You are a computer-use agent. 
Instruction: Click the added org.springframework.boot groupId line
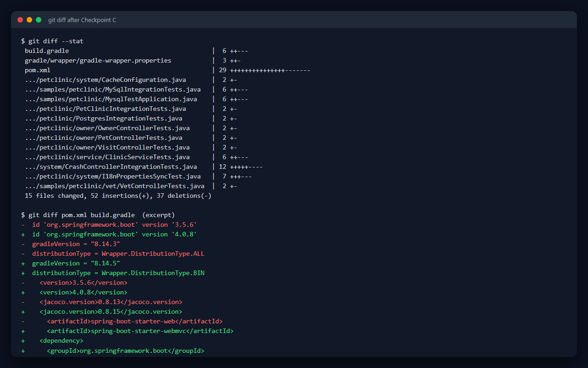[x=113, y=350]
